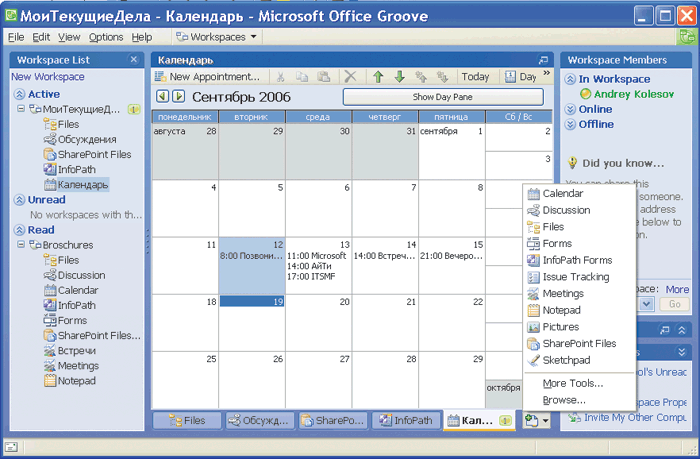Click Invite My Other Computer link

coord(627,418)
